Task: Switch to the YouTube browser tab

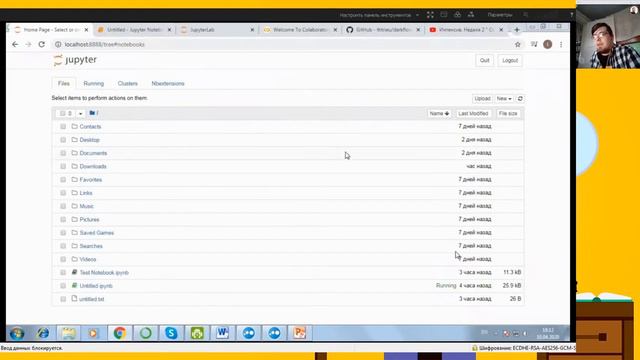Action: (465, 30)
